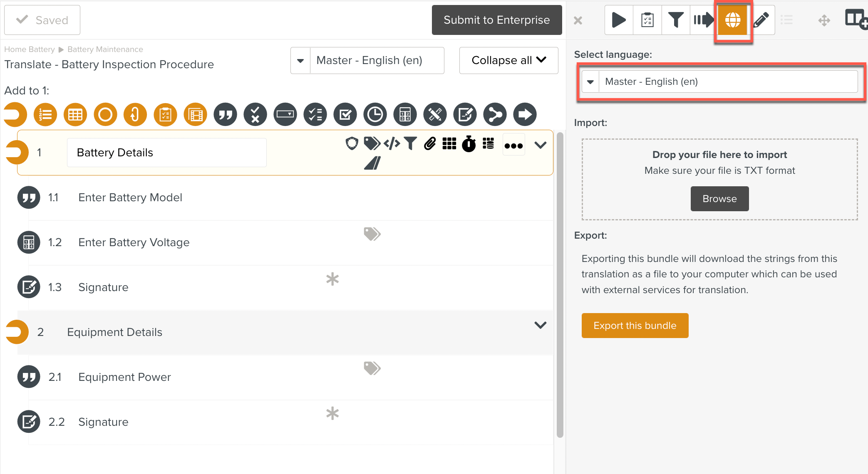Click the Battery Details title field
Screen dimensions: 868x474
pyautogui.click(x=166, y=153)
